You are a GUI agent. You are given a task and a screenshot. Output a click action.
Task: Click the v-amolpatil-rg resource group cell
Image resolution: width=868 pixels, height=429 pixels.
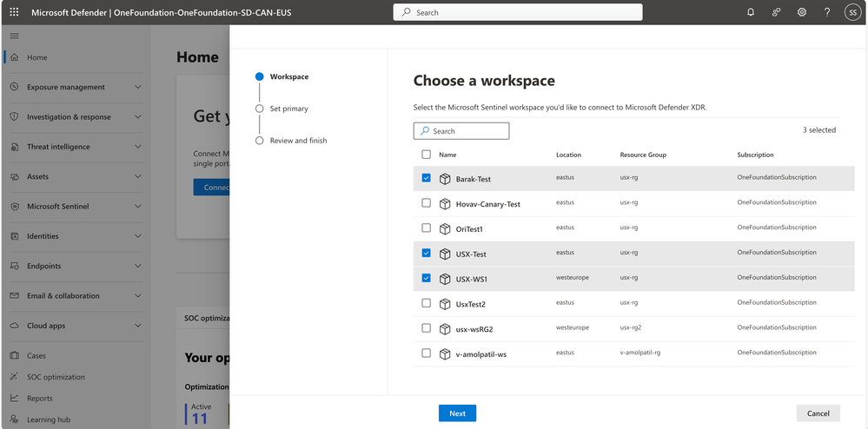(x=639, y=353)
